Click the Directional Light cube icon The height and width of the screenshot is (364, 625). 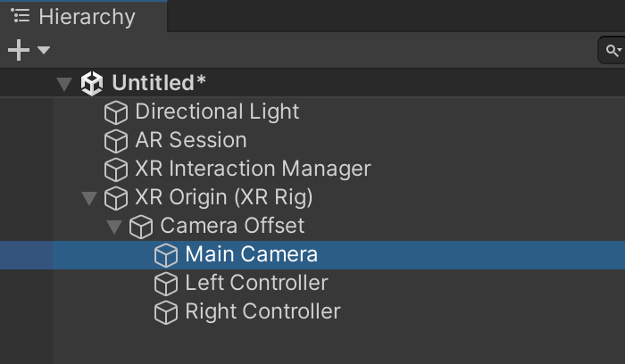tap(116, 112)
